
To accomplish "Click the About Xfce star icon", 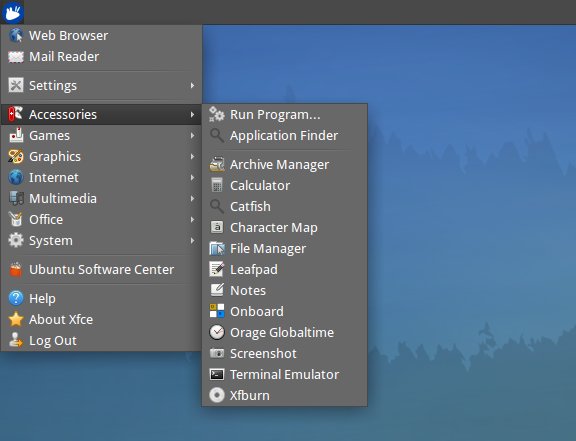I will [x=16, y=319].
